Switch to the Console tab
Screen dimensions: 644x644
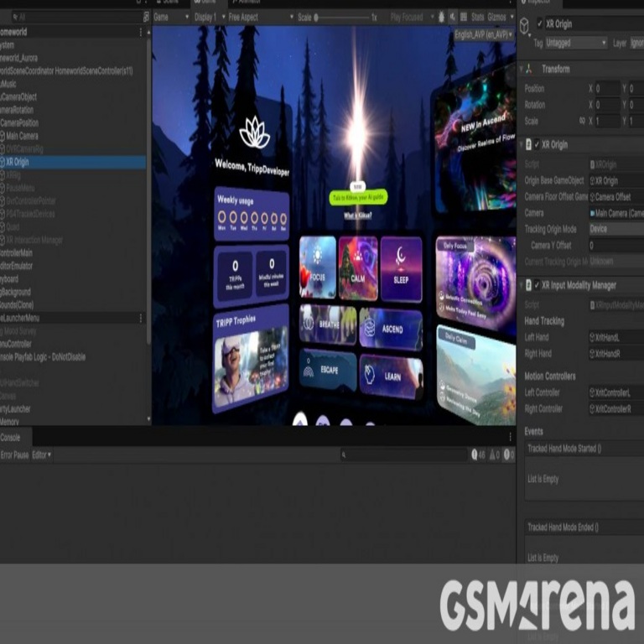[x=12, y=437]
